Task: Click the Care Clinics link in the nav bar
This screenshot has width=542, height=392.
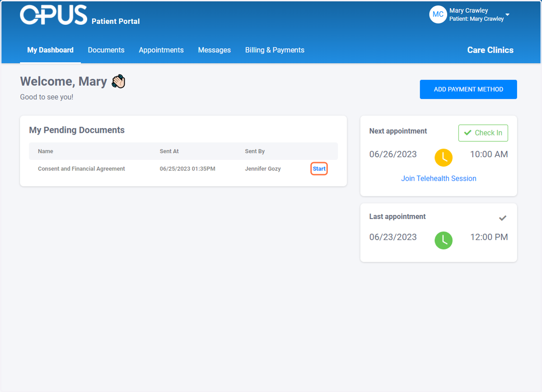Action: pyautogui.click(x=490, y=50)
